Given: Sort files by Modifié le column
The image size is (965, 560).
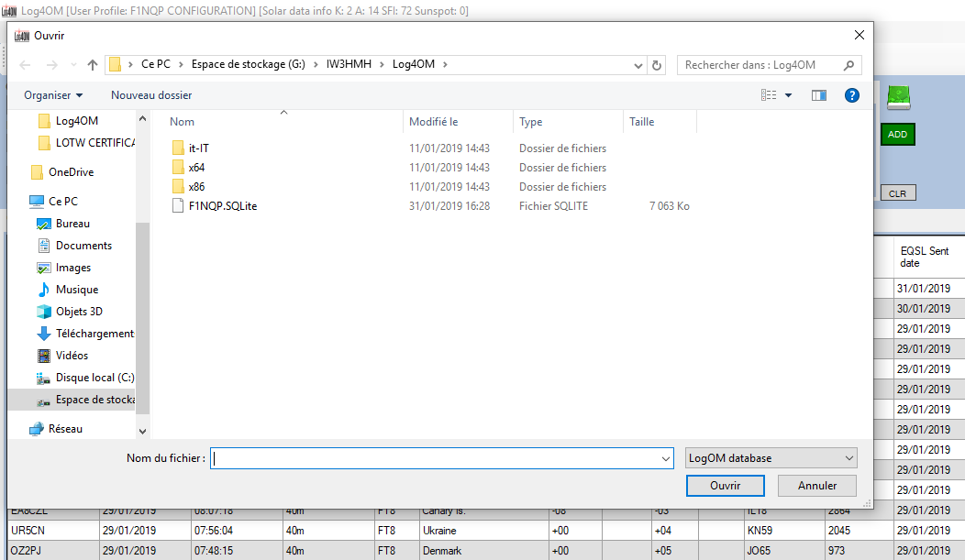Looking at the screenshot, I should pyautogui.click(x=433, y=122).
